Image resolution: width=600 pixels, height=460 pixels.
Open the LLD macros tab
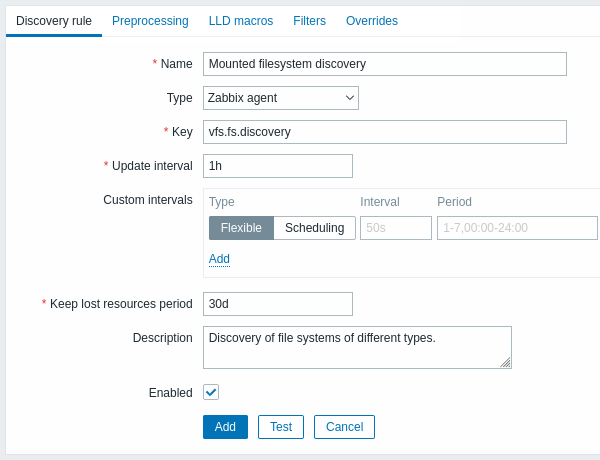[241, 21]
